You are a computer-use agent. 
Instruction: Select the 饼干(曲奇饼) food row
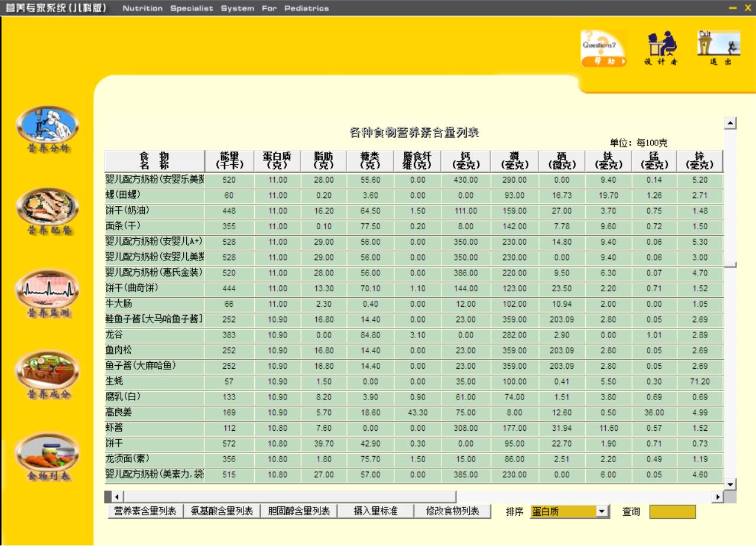[x=414, y=288]
